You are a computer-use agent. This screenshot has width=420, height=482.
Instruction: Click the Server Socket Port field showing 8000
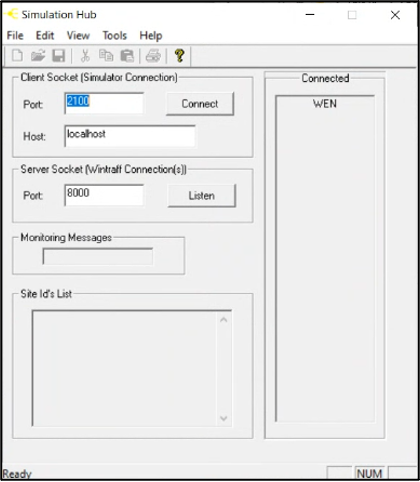pyautogui.click(x=104, y=195)
